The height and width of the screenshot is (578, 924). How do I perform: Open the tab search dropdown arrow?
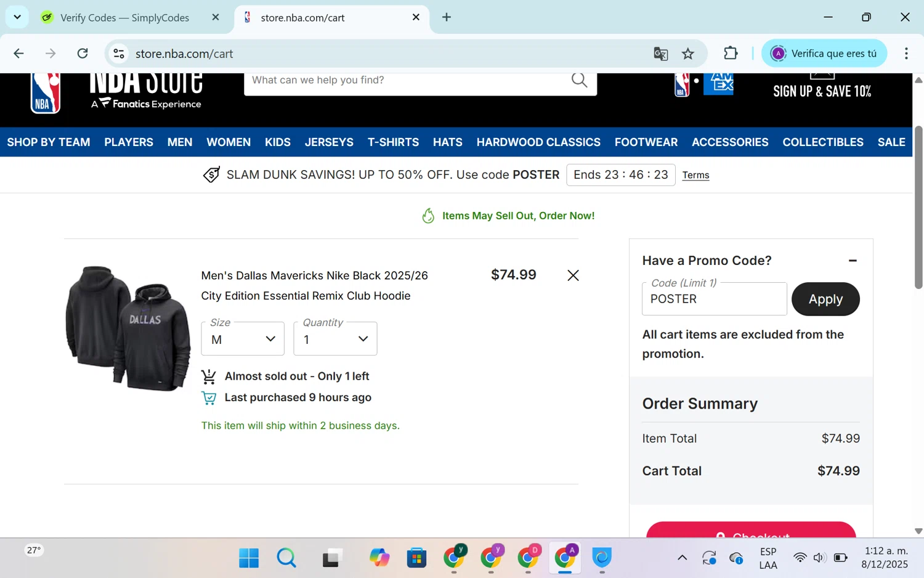pyautogui.click(x=17, y=17)
